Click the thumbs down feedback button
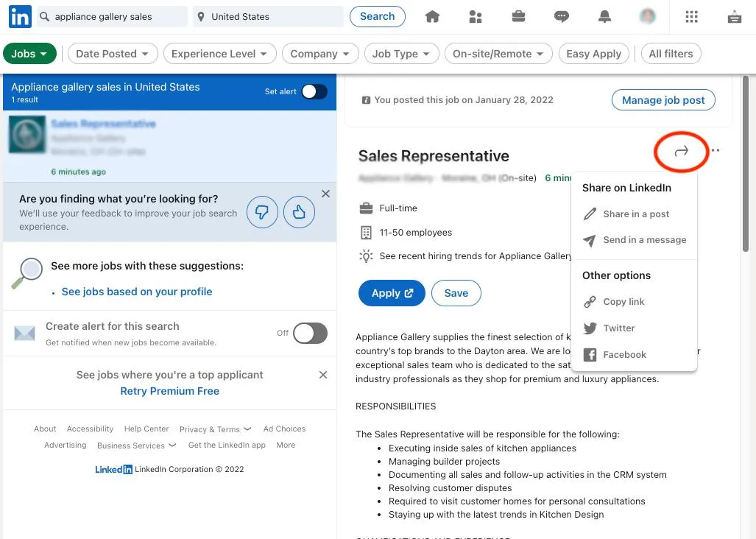The image size is (756, 539). coord(262,211)
